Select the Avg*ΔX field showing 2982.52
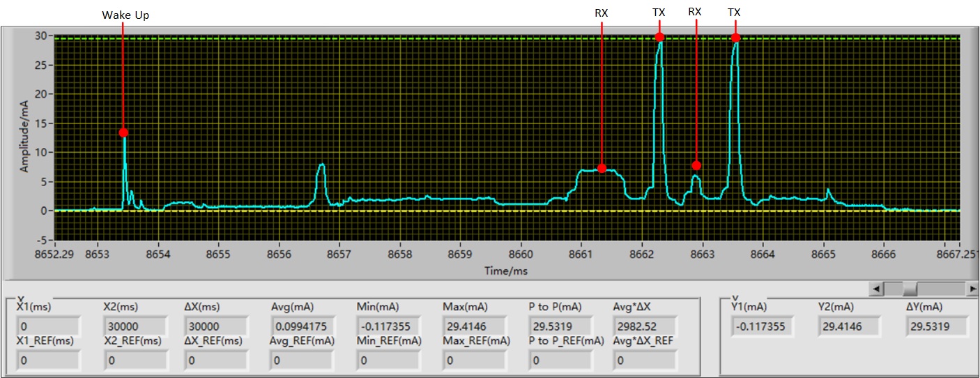This screenshot has width=980, height=378. 645,326
